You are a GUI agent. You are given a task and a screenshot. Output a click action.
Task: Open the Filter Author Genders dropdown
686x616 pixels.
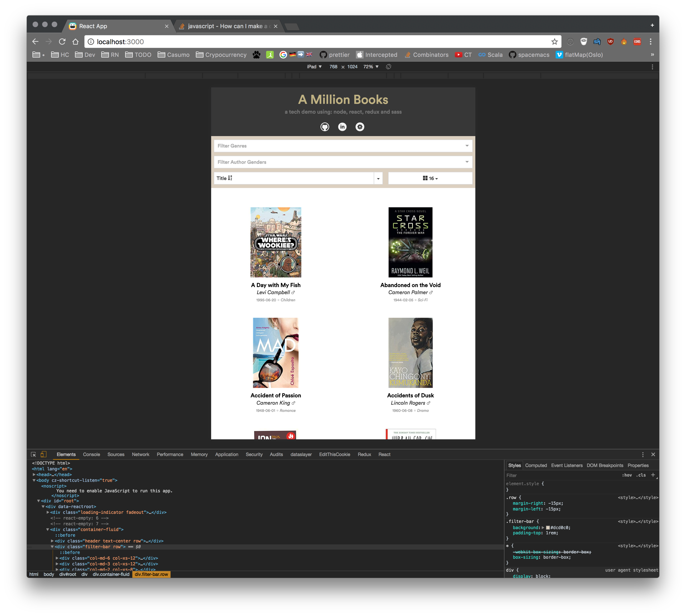coord(343,162)
